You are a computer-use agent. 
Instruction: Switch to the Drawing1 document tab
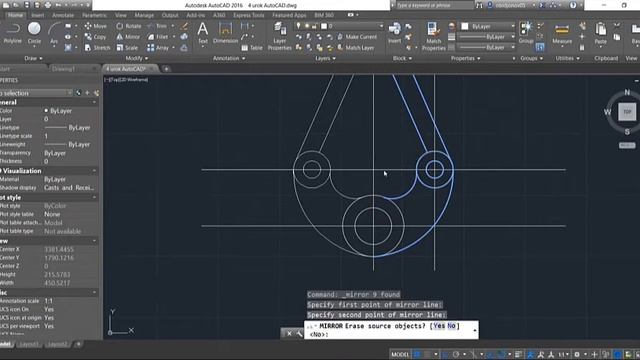coord(63,69)
